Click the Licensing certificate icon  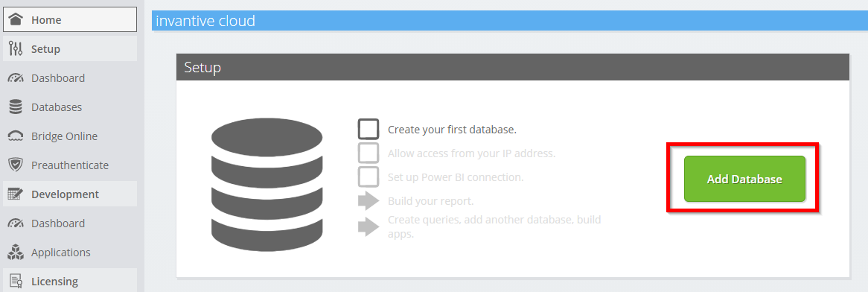point(16,282)
